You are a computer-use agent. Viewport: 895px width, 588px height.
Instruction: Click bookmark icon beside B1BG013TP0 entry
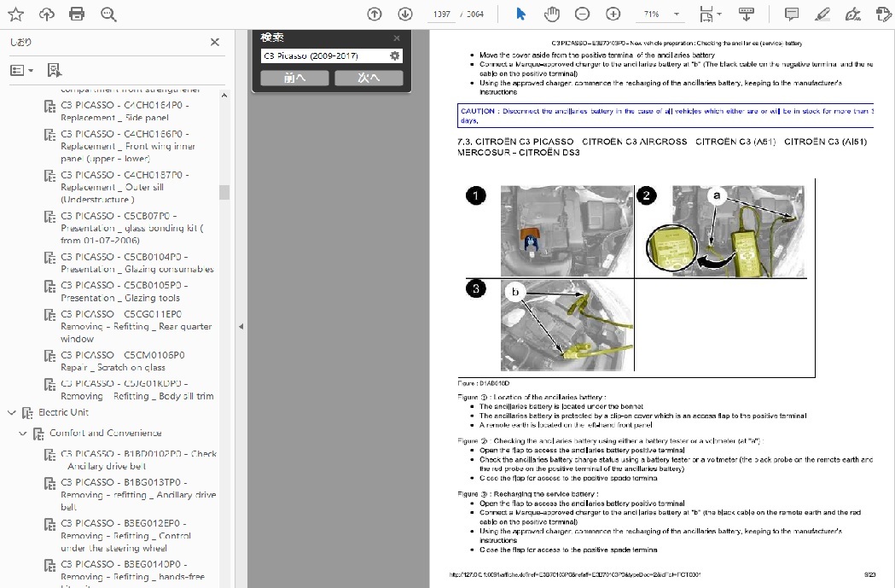[49, 483]
